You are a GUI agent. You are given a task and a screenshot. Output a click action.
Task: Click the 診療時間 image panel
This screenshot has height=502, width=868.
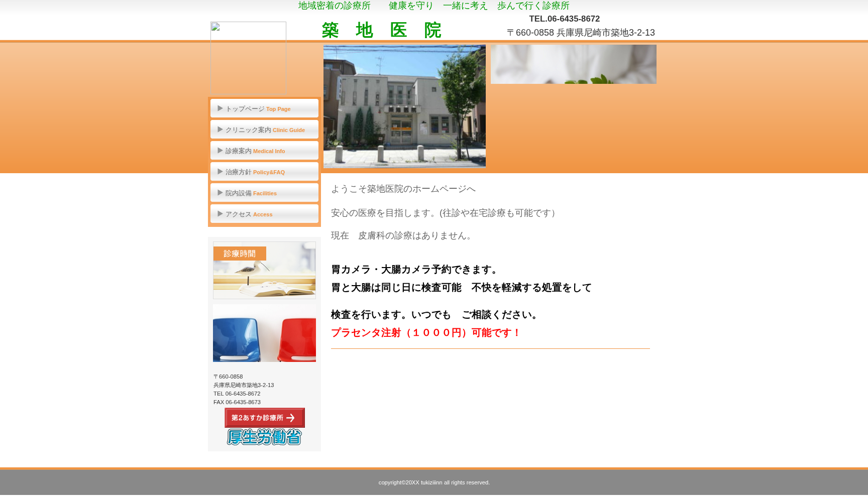(x=264, y=270)
